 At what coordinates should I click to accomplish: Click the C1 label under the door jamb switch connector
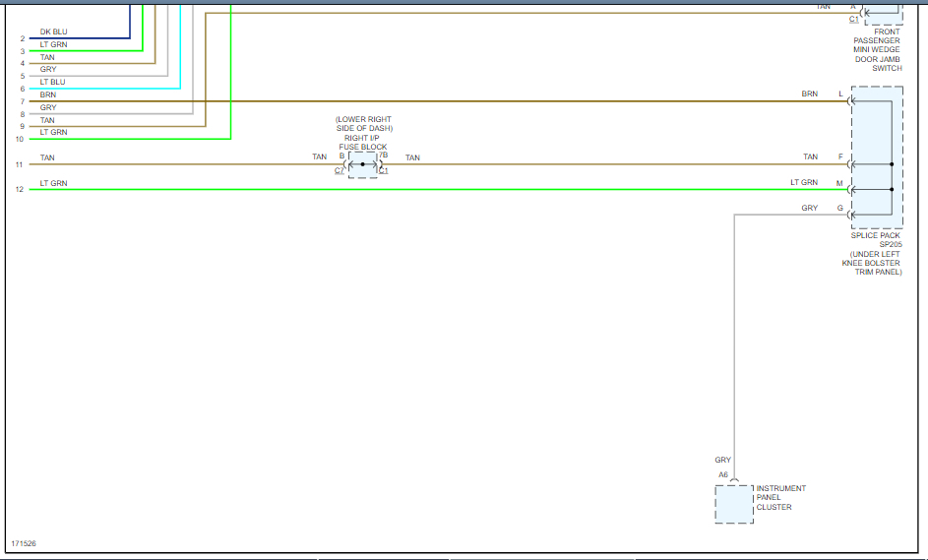[x=854, y=19]
